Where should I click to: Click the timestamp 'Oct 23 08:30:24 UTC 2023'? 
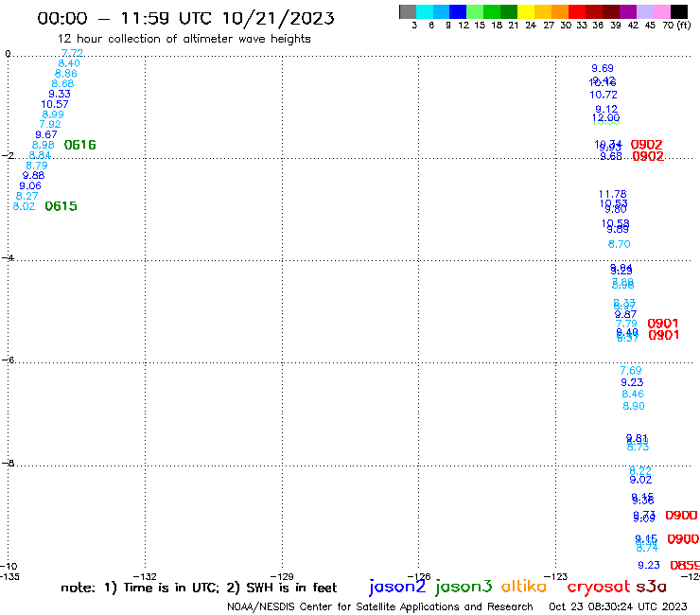618,606
